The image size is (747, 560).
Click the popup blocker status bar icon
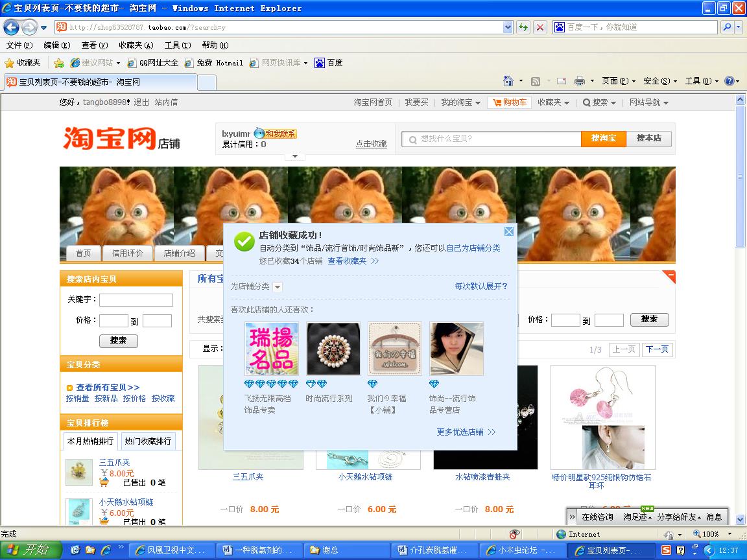pos(514,534)
